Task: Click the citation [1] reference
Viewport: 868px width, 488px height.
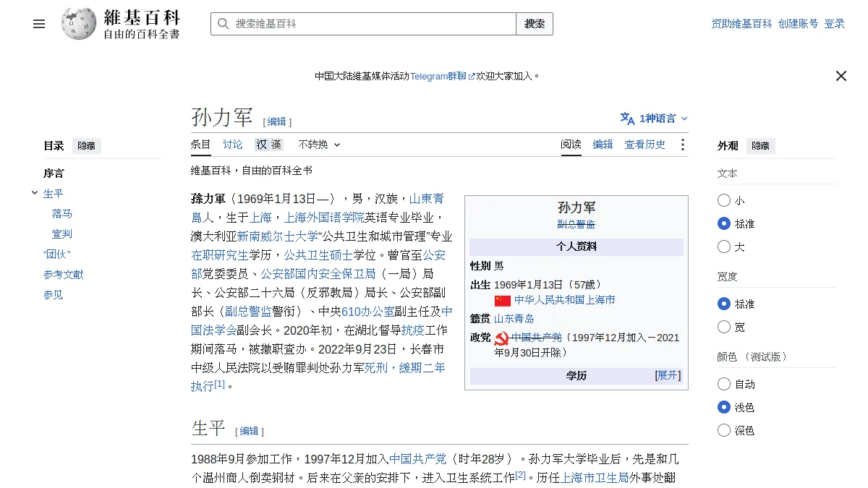Action: click(x=220, y=383)
